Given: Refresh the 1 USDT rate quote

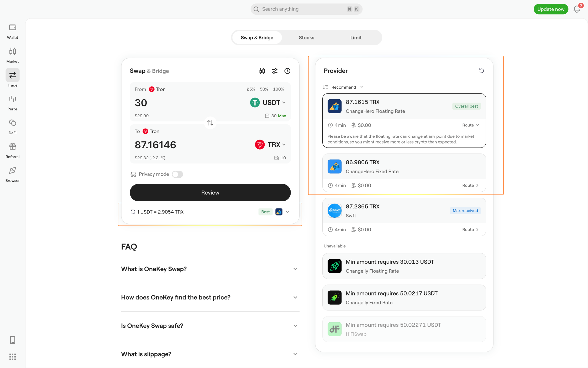Looking at the screenshot, I should click(x=133, y=212).
